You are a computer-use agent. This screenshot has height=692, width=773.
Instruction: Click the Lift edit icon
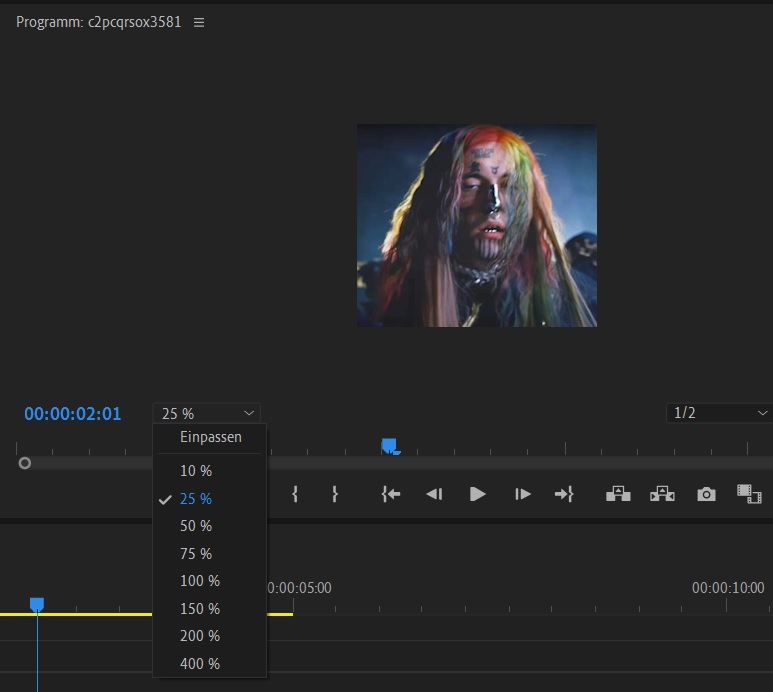point(618,494)
